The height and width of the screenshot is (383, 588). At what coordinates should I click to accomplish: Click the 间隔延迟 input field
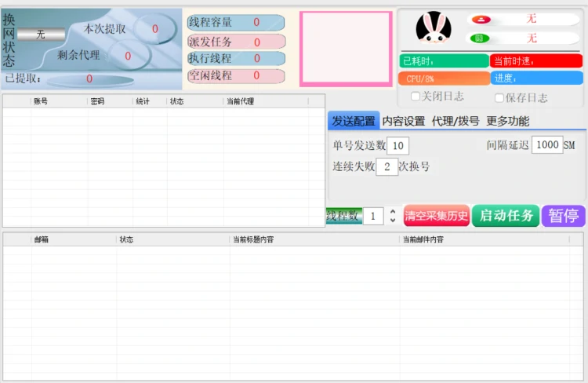[547, 144]
